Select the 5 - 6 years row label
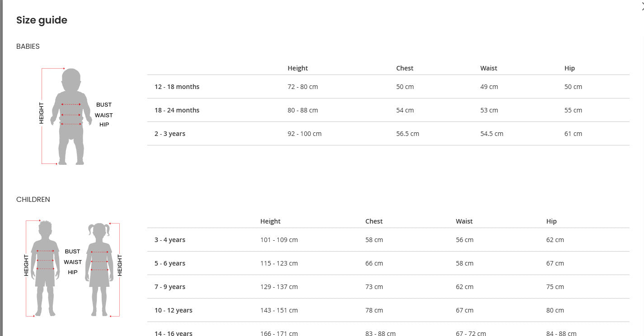The width and height of the screenshot is (644, 336). pos(170,263)
